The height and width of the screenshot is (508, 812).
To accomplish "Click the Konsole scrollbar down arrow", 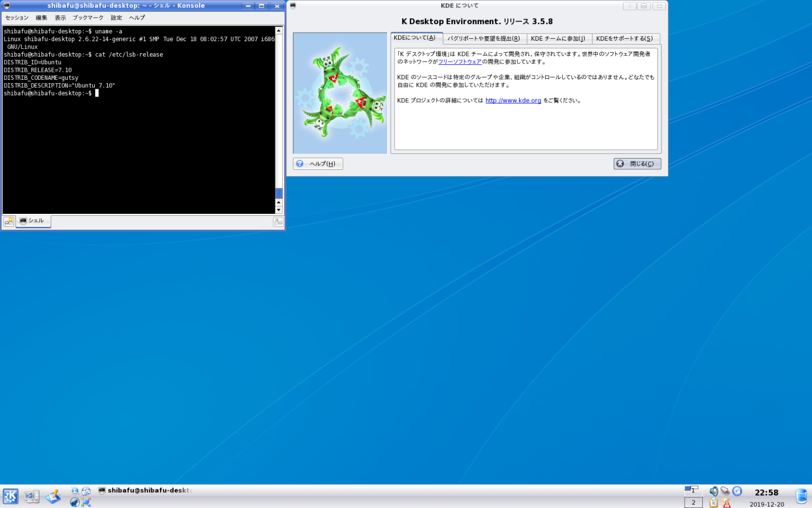I will tap(279, 210).
